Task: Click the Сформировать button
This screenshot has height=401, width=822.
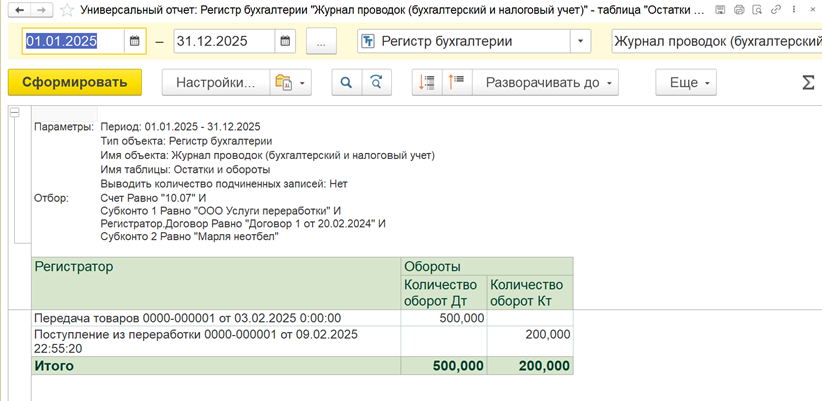Action: click(74, 82)
